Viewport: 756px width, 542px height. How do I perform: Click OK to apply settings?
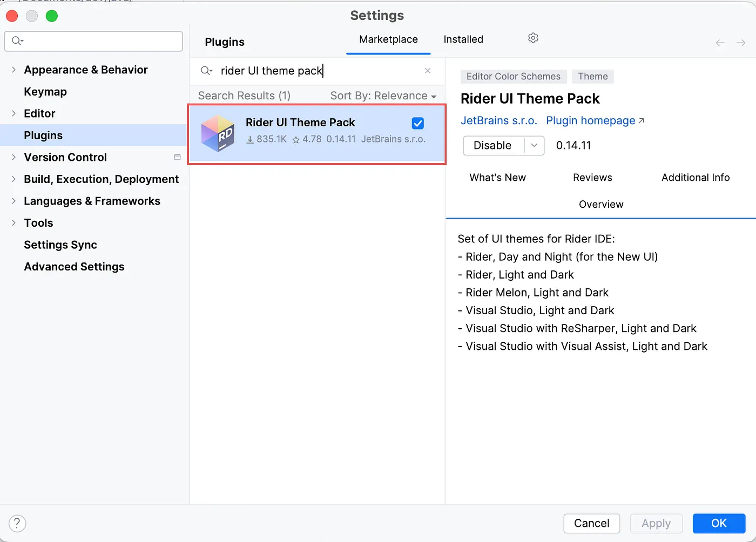click(718, 523)
